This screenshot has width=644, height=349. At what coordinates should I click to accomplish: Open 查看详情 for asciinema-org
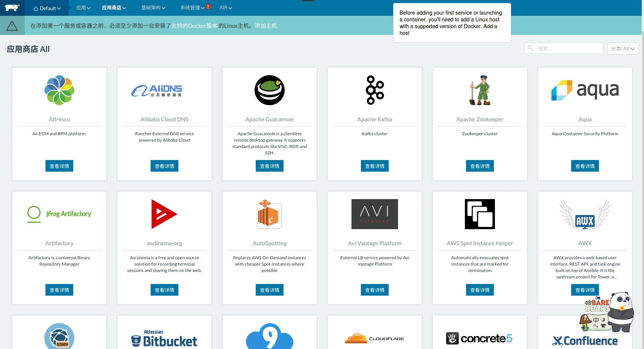click(x=164, y=290)
